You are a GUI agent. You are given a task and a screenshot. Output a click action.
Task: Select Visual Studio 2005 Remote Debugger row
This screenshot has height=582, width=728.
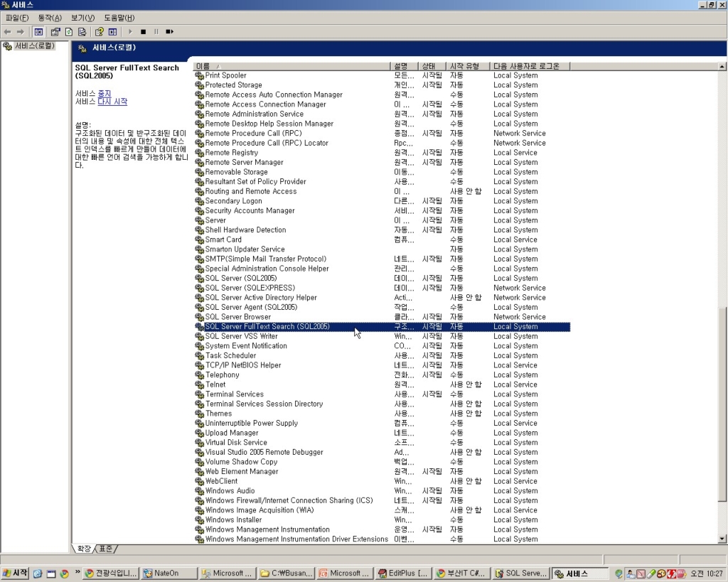[382, 452]
